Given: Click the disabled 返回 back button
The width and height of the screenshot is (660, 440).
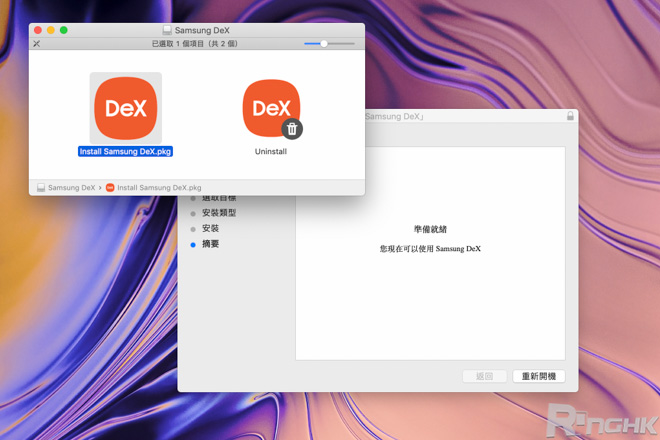Looking at the screenshot, I should point(484,376).
